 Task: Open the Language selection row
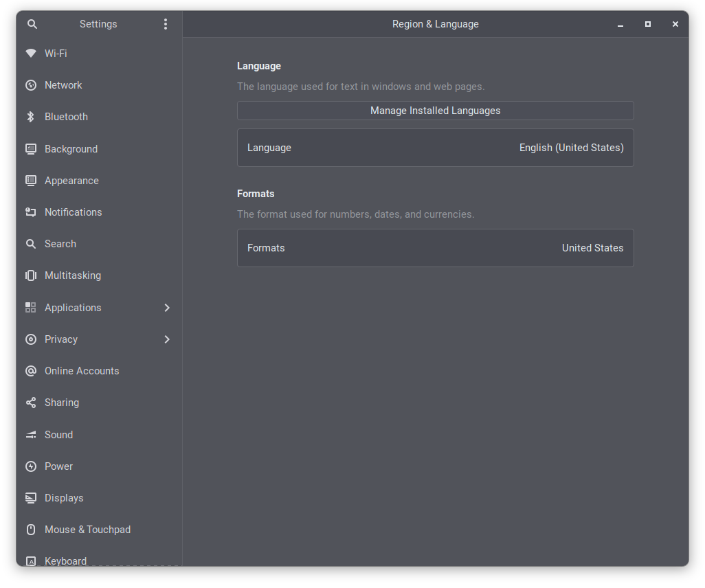[x=435, y=148]
